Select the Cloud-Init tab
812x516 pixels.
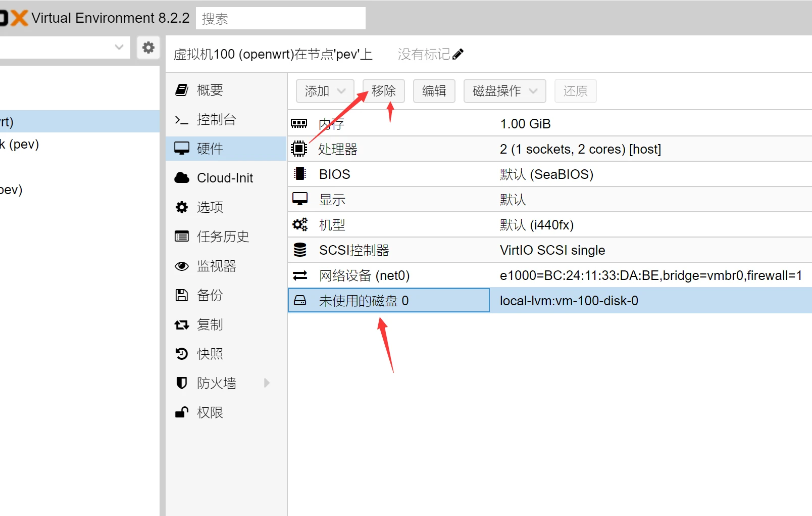point(226,178)
